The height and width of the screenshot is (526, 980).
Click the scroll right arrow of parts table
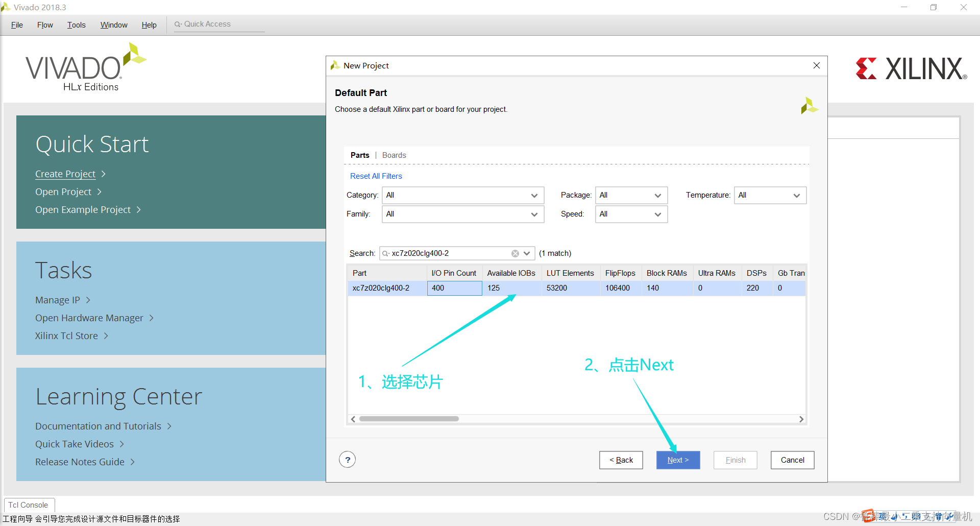tap(801, 419)
